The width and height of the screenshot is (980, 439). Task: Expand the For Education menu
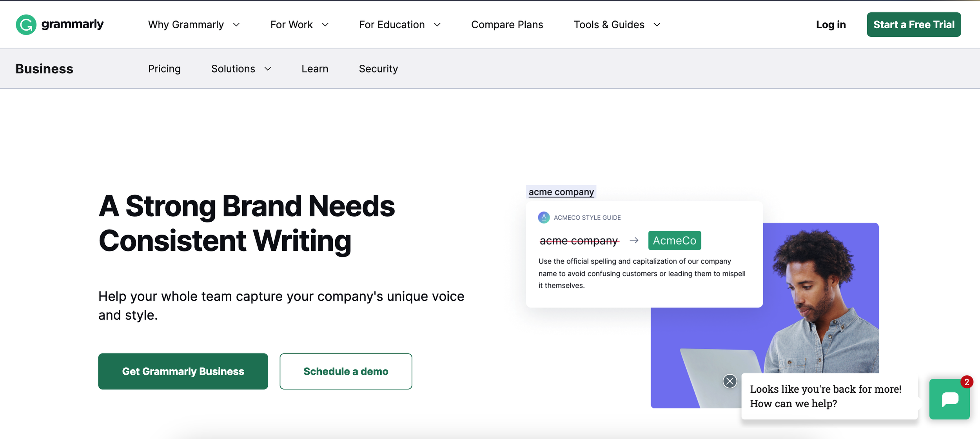point(399,25)
